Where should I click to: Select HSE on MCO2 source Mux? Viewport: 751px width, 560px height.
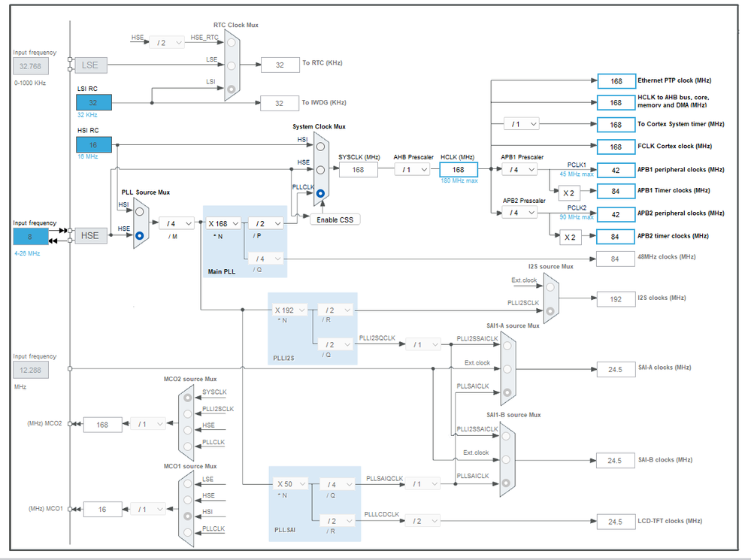click(187, 430)
